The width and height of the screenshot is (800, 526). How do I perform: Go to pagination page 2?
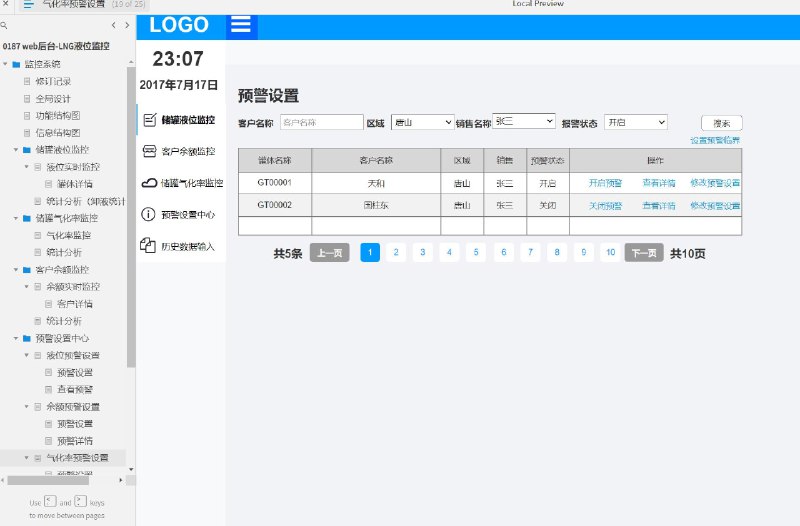396,253
